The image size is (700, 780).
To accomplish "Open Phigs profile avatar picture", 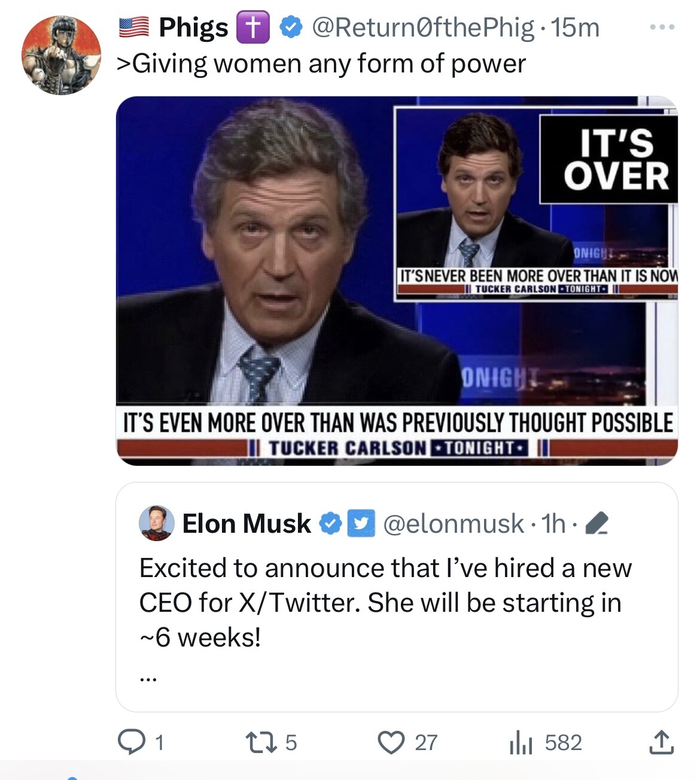I will (61, 56).
